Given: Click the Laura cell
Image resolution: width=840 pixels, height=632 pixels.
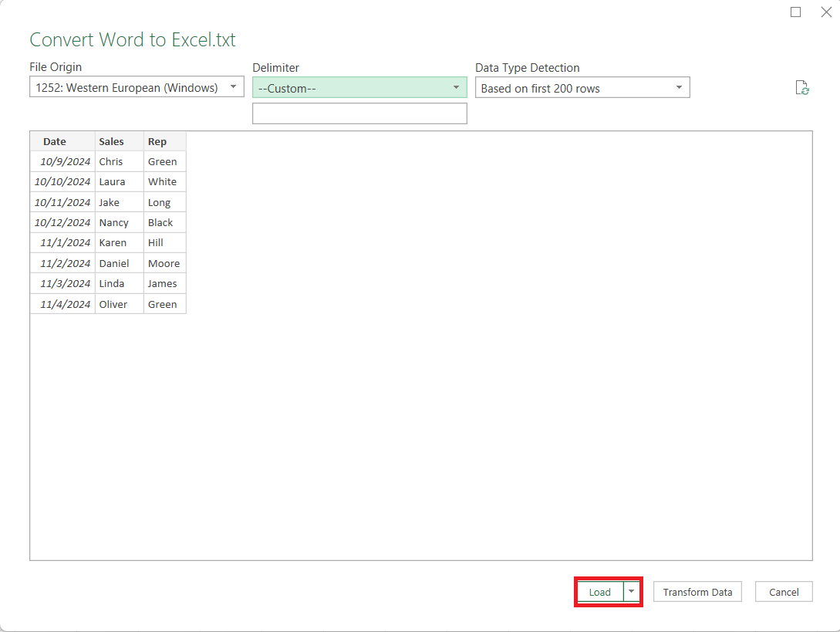Looking at the screenshot, I should (120, 181).
